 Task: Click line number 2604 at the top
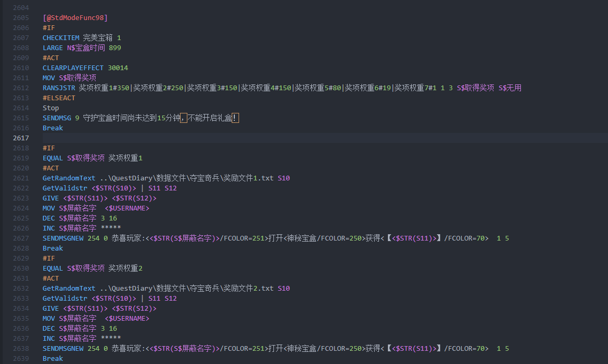21,7
